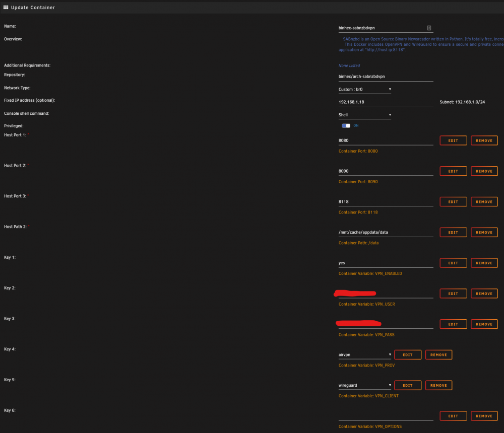Remove the VPN_PASS variable
504x433 pixels.
(484, 324)
